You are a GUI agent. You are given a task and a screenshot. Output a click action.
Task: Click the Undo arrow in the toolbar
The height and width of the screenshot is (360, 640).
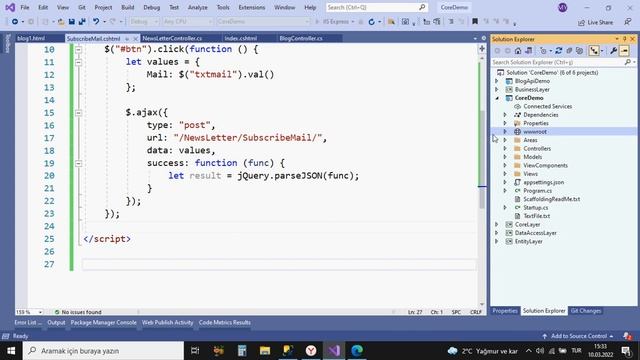96,22
